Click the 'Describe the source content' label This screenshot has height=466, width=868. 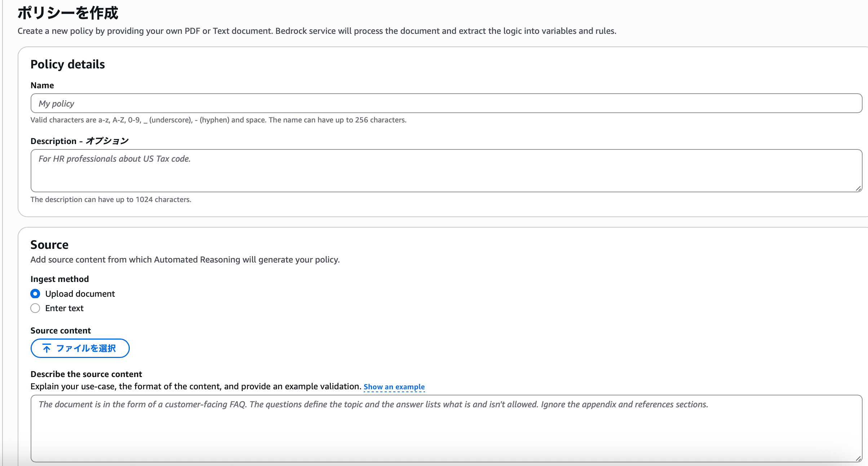(x=86, y=374)
